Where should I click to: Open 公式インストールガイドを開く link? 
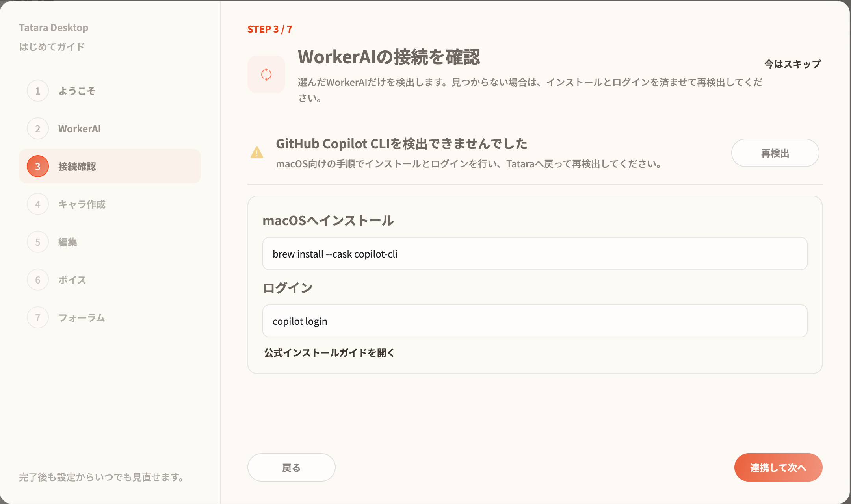point(329,353)
